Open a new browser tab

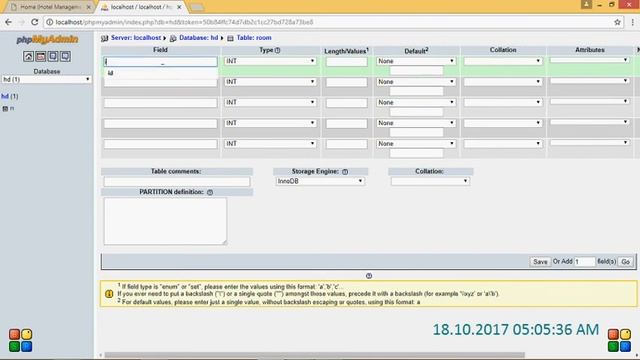point(197,7)
